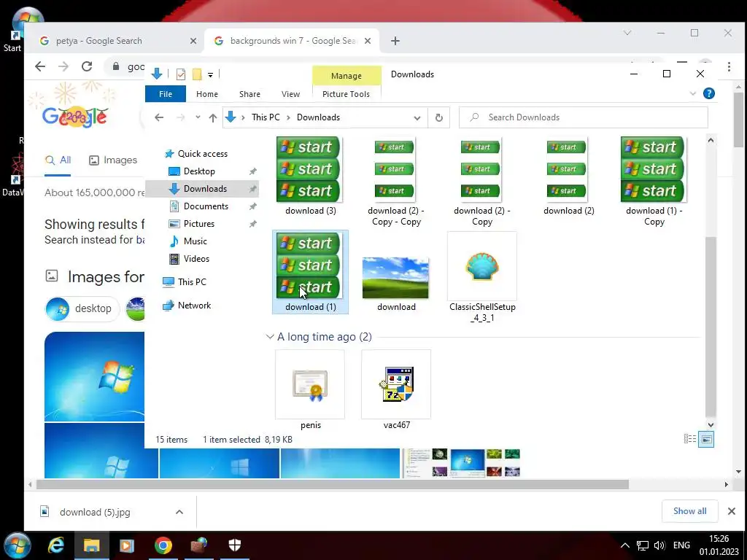Show hidden tray icons chevron
The height and width of the screenshot is (560, 747).
point(625,545)
